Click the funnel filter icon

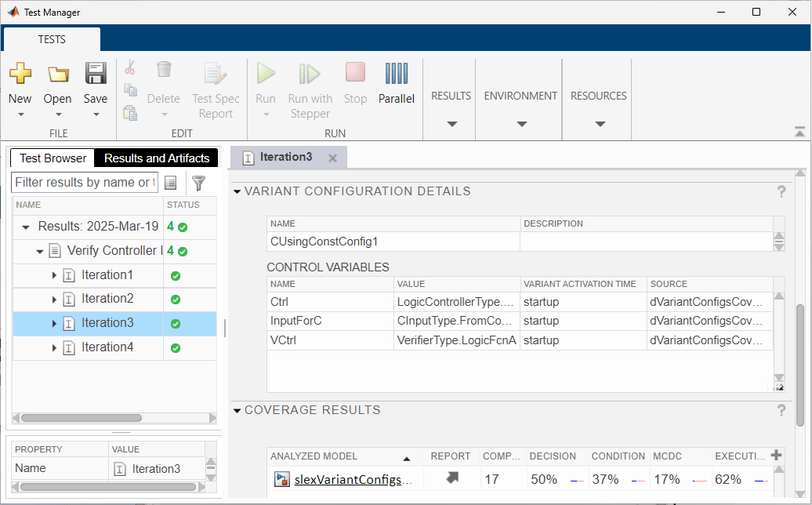pos(198,183)
